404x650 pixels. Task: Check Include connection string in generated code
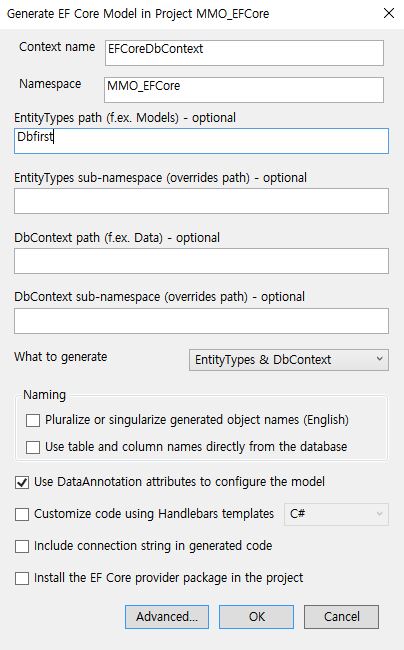pos(22,546)
